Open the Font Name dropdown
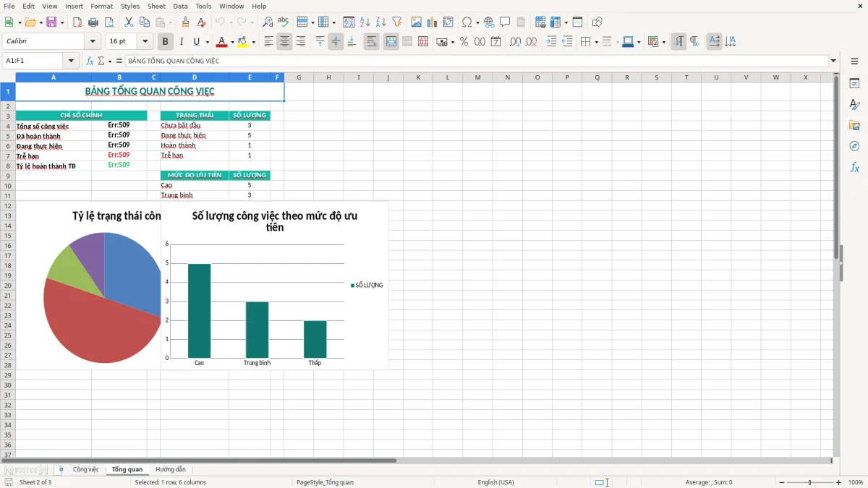The image size is (868, 488). [93, 41]
